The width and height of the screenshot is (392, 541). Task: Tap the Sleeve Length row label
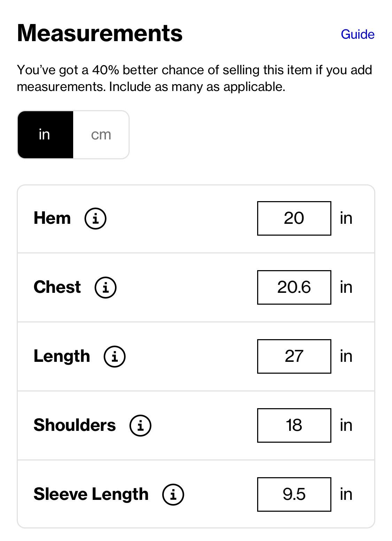click(91, 495)
